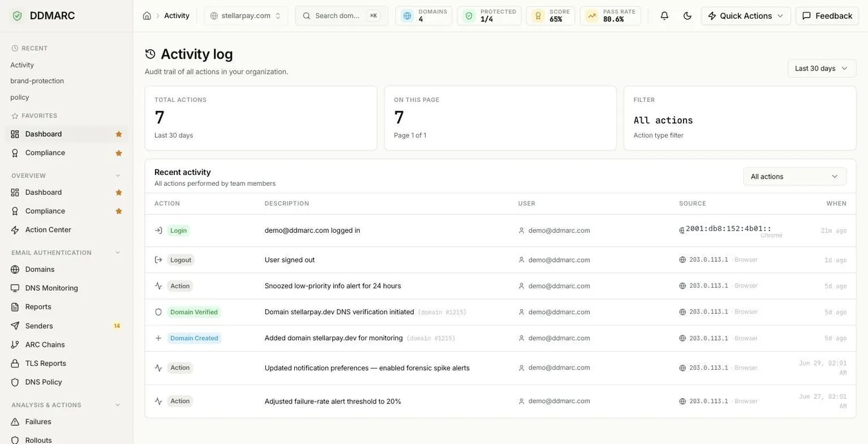868x444 pixels.
Task: Click the Score 65% stat
Action: click(x=550, y=16)
